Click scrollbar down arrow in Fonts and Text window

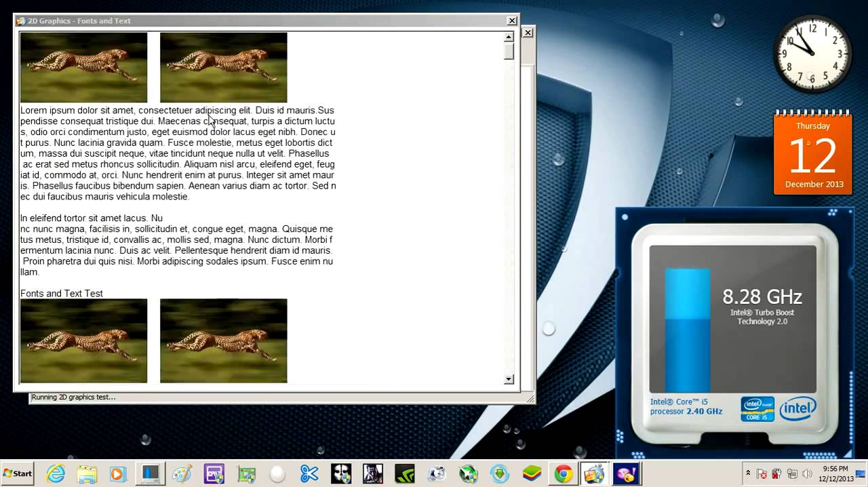509,379
